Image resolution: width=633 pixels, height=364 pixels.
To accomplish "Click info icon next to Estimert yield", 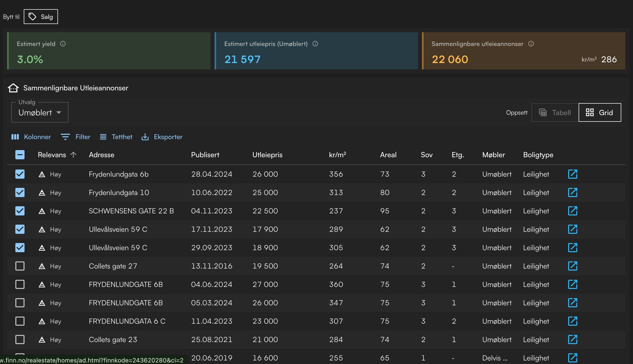I will [x=63, y=44].
